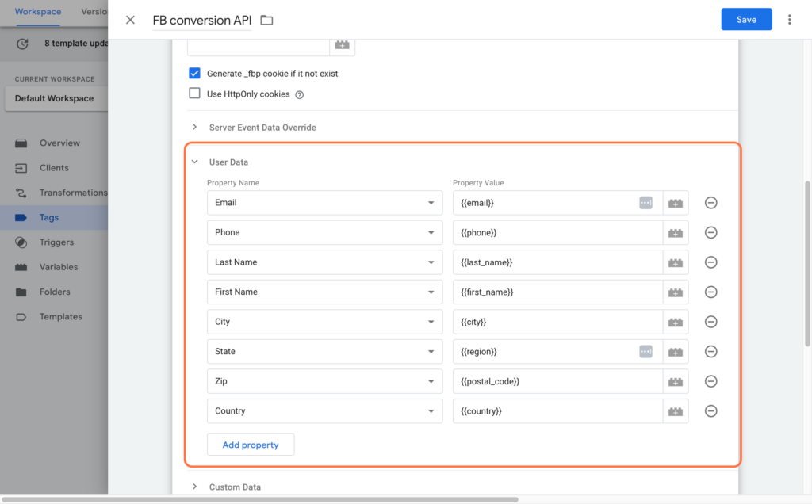The width and height of the screenshot is (812, 504).
Task: Insert variable icon for Zip row
Action: (x=676, y=381)
